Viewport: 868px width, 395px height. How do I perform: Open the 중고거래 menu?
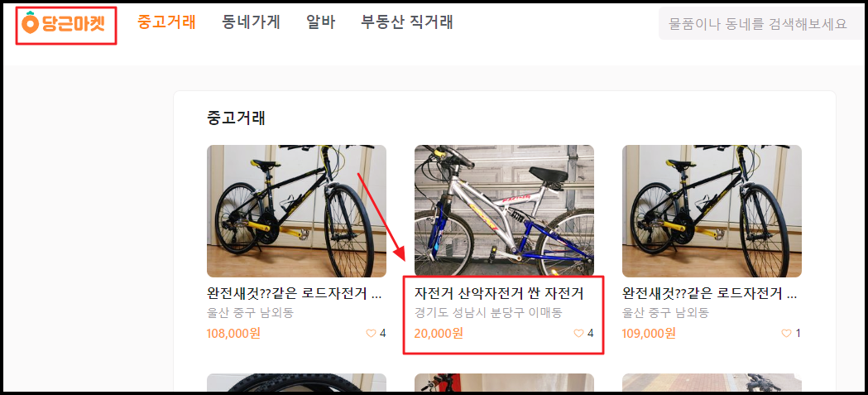166,22
